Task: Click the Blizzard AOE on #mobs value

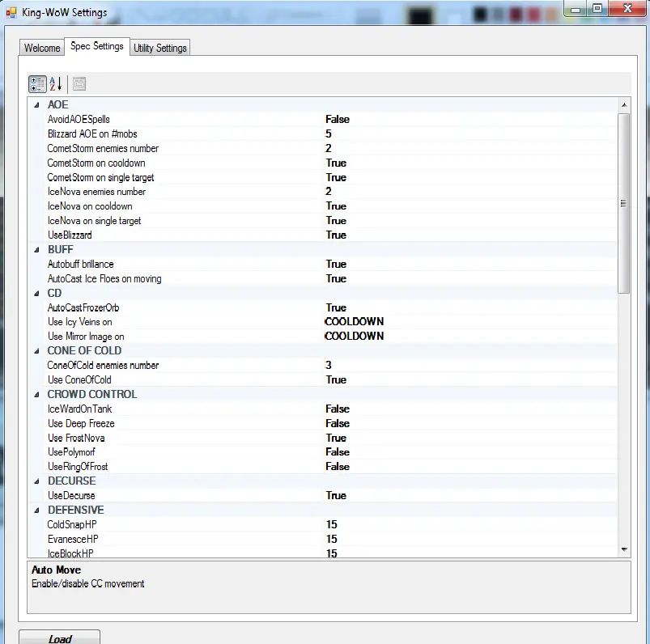Action: click(x=469, y=133)
